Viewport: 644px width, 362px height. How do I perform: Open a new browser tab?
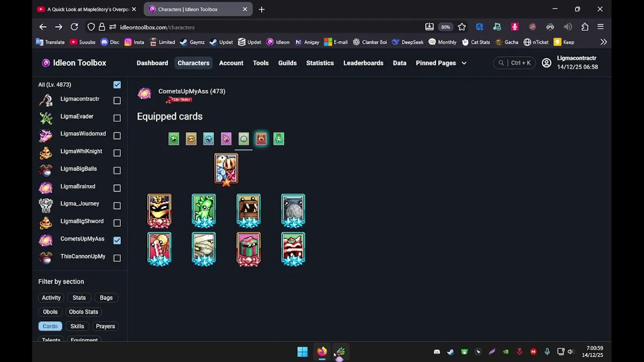pyautogui.click(x=262, y=9)
